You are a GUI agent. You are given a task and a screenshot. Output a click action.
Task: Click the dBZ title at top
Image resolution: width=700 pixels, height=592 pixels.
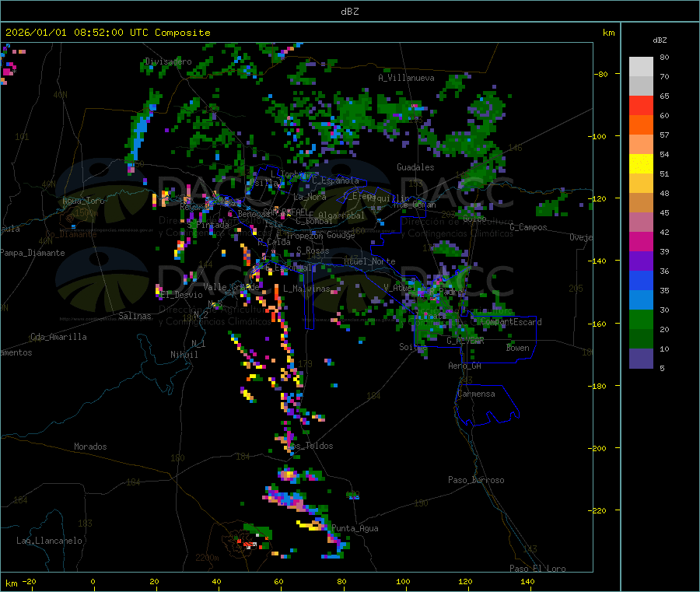[x=349, y=12]
